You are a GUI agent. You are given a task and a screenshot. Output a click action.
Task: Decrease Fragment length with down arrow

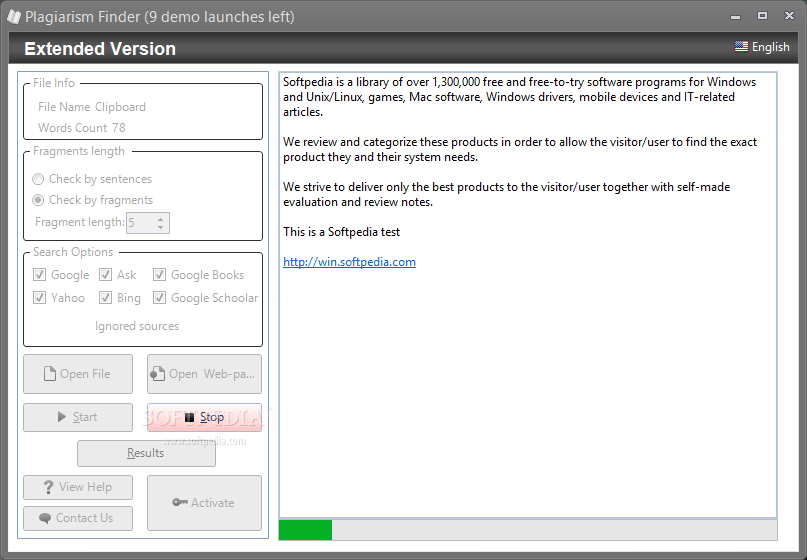pos(161,227)
